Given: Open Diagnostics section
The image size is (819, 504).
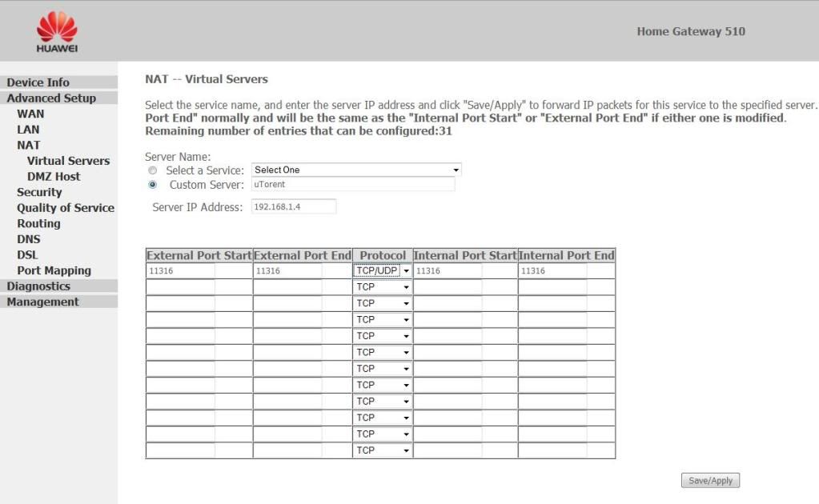Looking at the screenshot, I should click(x=38, y=286).
